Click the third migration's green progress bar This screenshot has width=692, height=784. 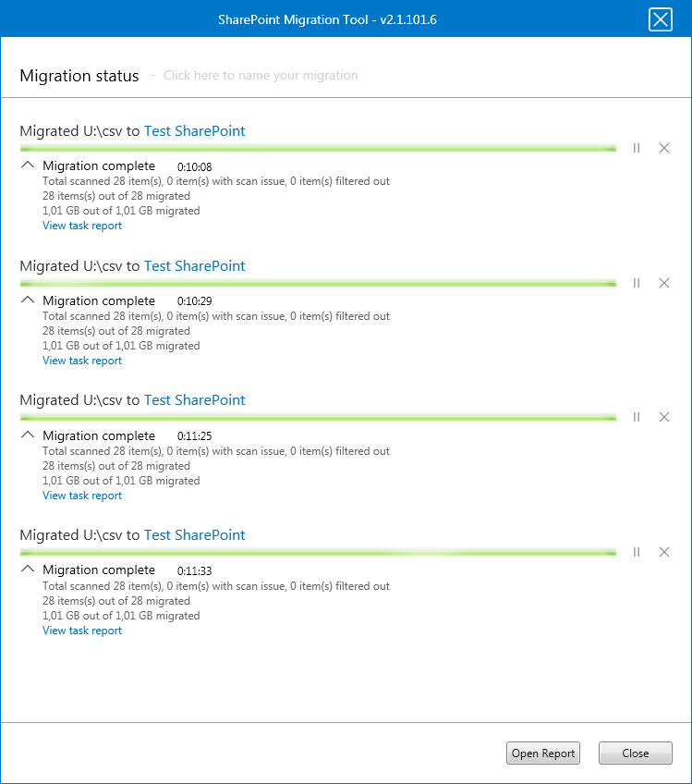(317, 418)
